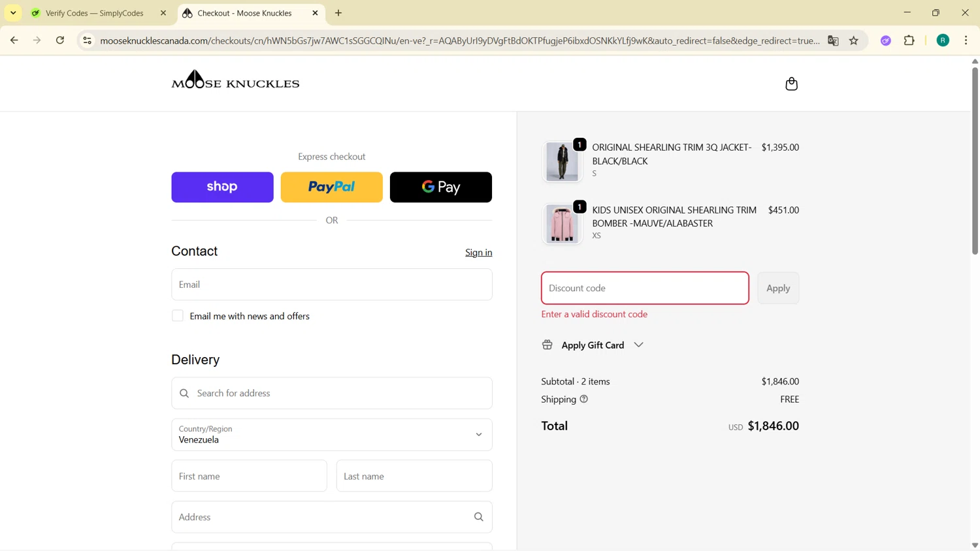Click Original Shearling Trim 3Q Jacket title
The image size is (980, 551).
coord(672,154)
